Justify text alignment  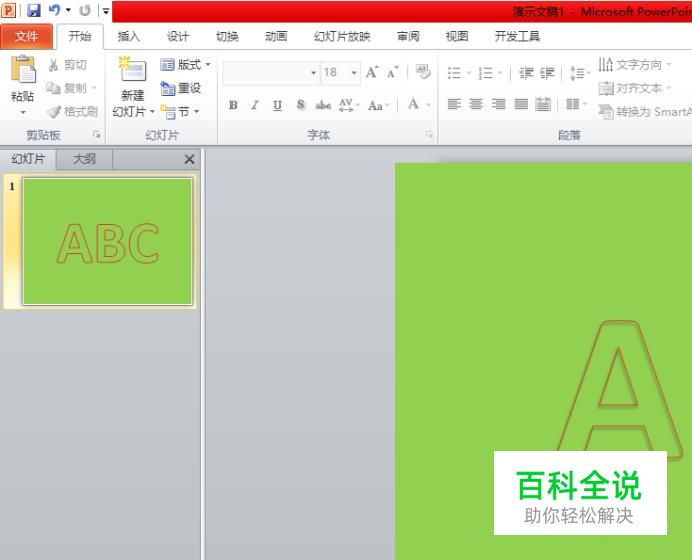click(x=521, y=104)
